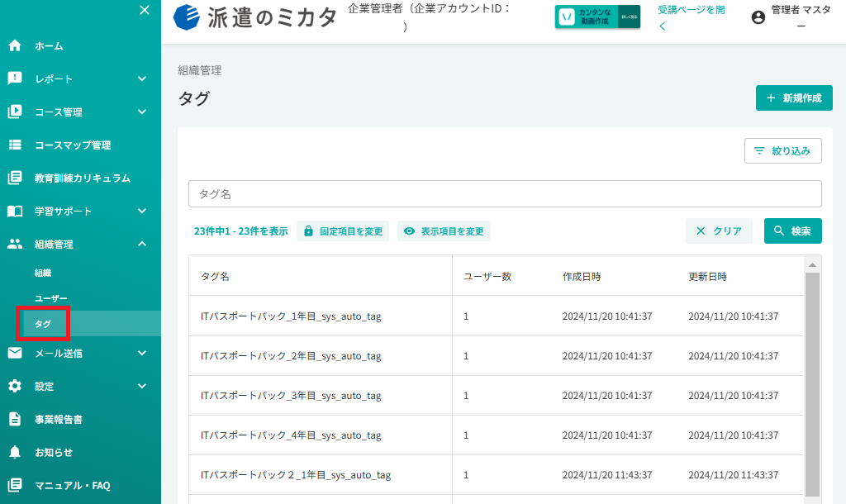This screenshot has height=504, width=846.
Task: Click the Report speech-bubble icon
Action: pyautogui.click(x=15, y=78)
